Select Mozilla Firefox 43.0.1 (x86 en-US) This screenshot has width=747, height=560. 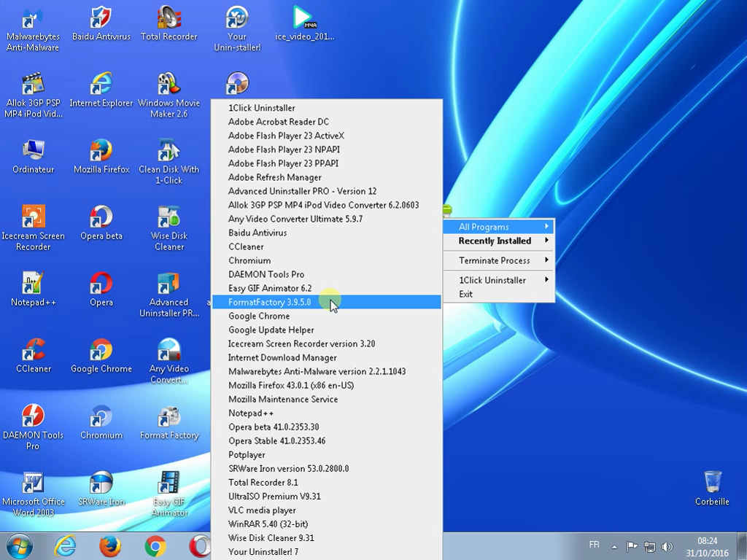327,385
